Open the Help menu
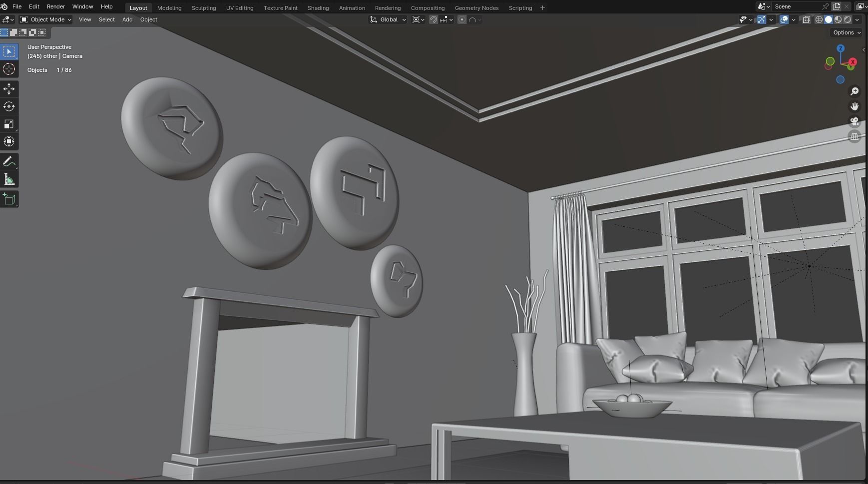This screenshot has width=868, height=484. coord(106,6)
